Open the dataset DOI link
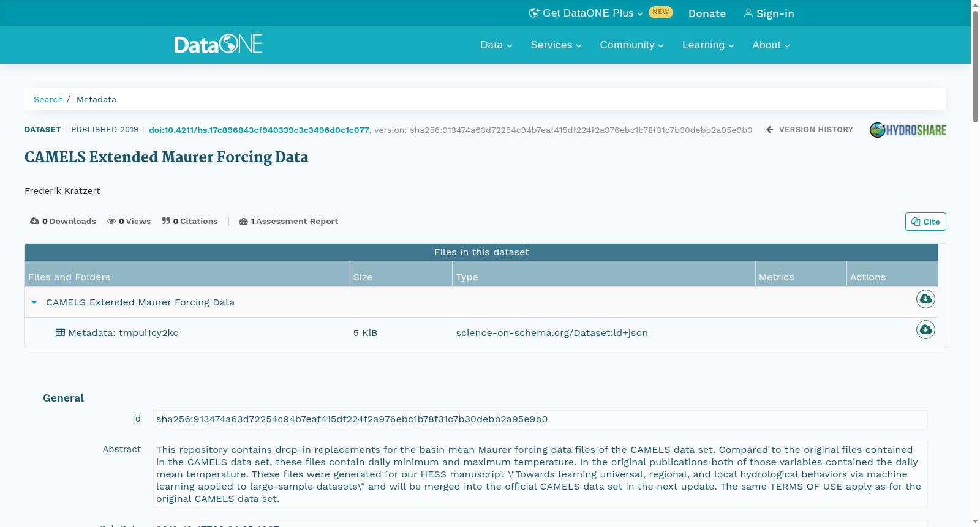Screen dimensions: 980x527 (259, 130)
